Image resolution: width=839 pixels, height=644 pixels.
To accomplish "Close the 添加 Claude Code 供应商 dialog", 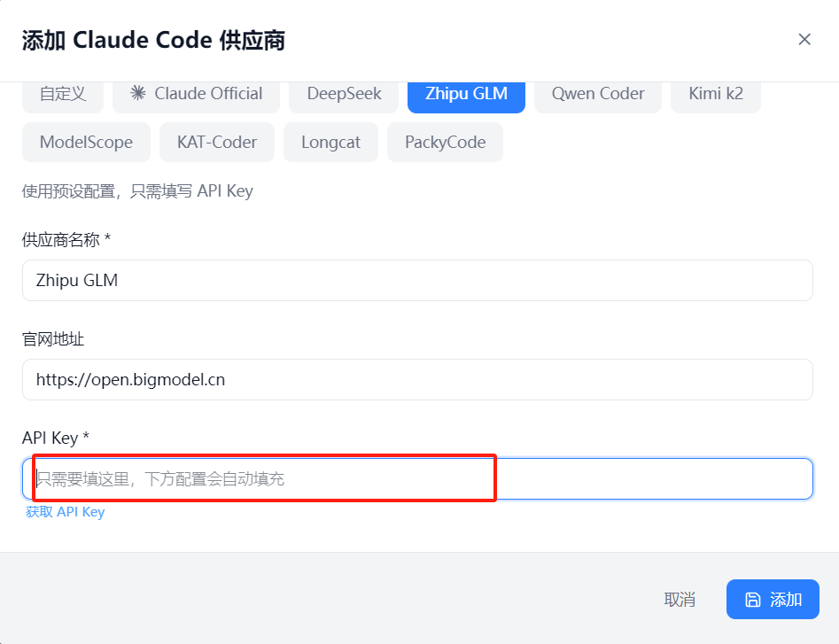I will click(x=804, y=39).
